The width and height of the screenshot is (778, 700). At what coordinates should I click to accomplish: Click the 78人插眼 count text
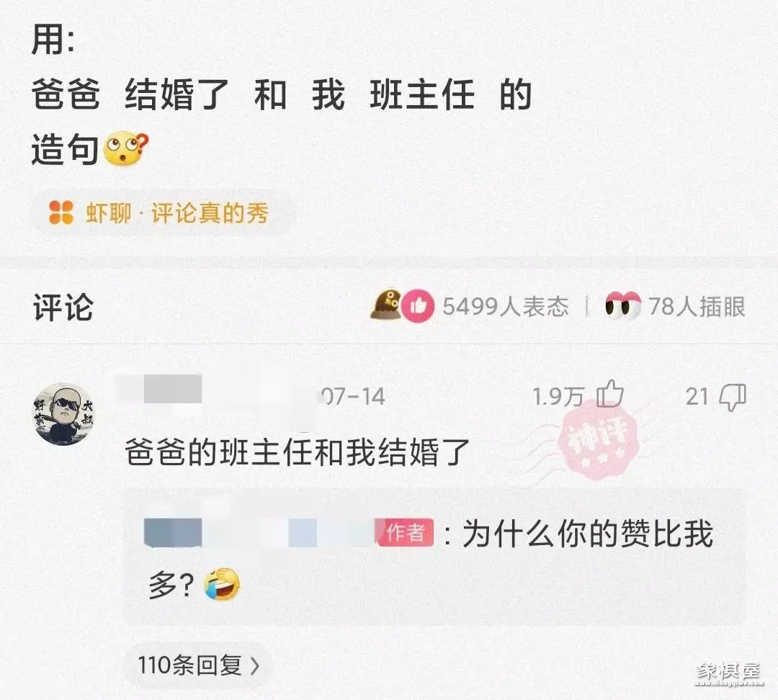[x=697, y=306]
